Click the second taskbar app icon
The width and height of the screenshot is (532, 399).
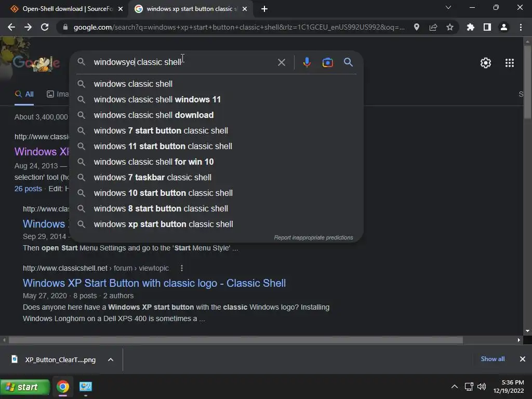86,387
